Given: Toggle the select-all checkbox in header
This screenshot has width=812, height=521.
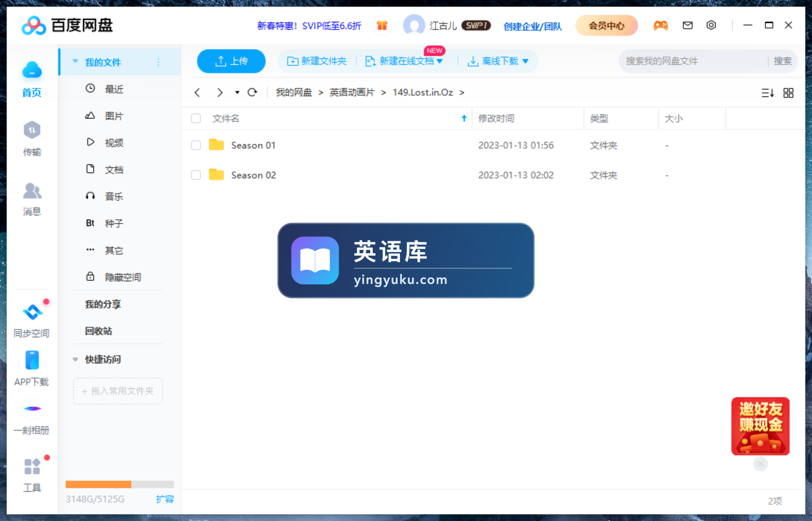Looking at the screenshot, I should pos(196,118).
